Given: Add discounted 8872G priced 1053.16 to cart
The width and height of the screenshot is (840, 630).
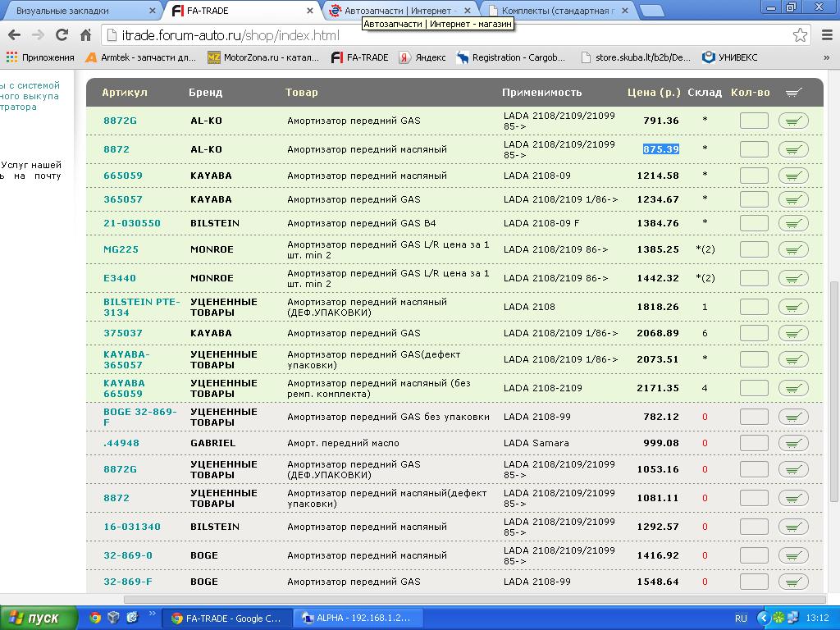Looking at the screenshot, I should (793, 469).
